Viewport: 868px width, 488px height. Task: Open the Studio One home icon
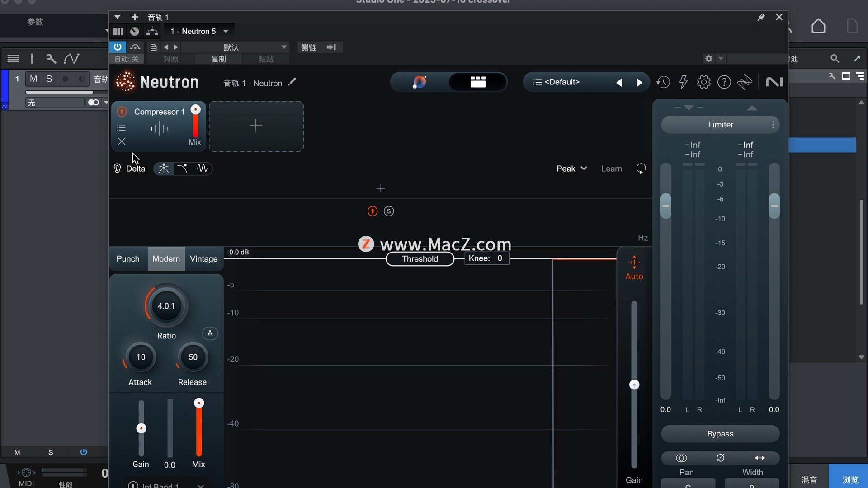(818, 26)
